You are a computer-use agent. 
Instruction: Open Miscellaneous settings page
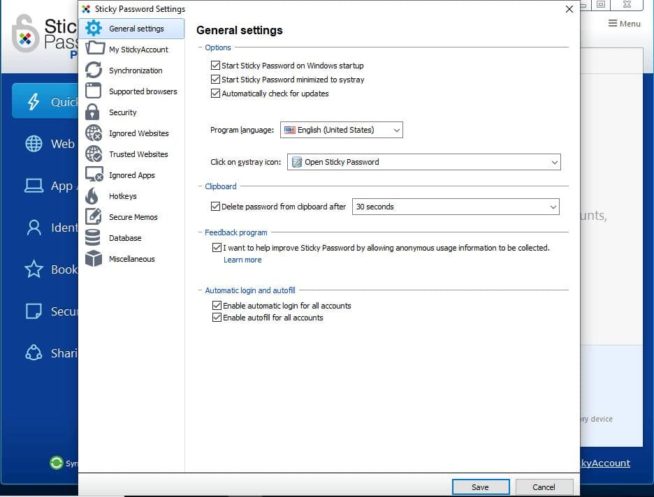132,259
